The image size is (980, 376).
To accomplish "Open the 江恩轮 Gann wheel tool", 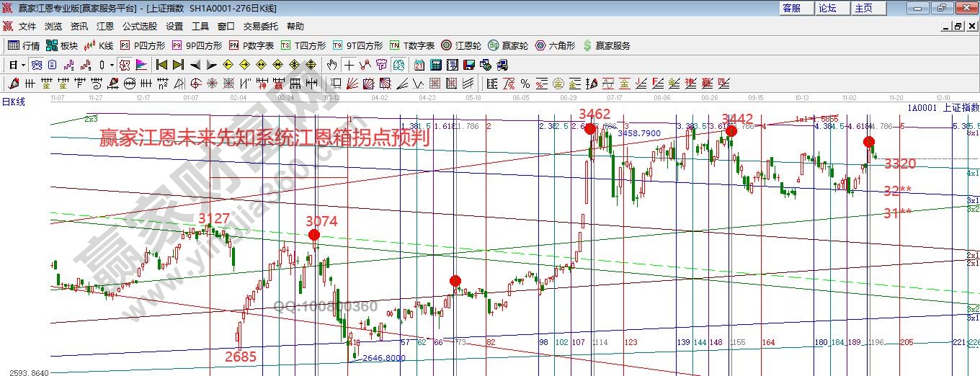I will coord(460,45).
